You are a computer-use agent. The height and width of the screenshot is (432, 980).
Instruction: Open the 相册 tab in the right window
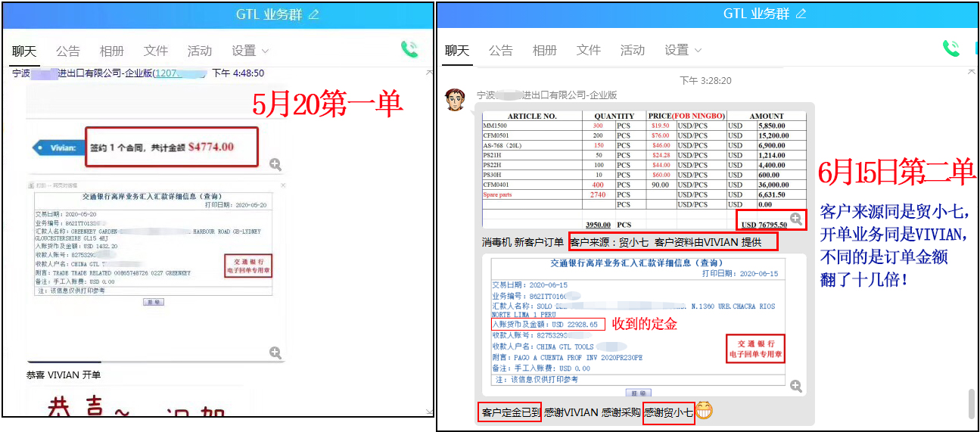point(544,50)
